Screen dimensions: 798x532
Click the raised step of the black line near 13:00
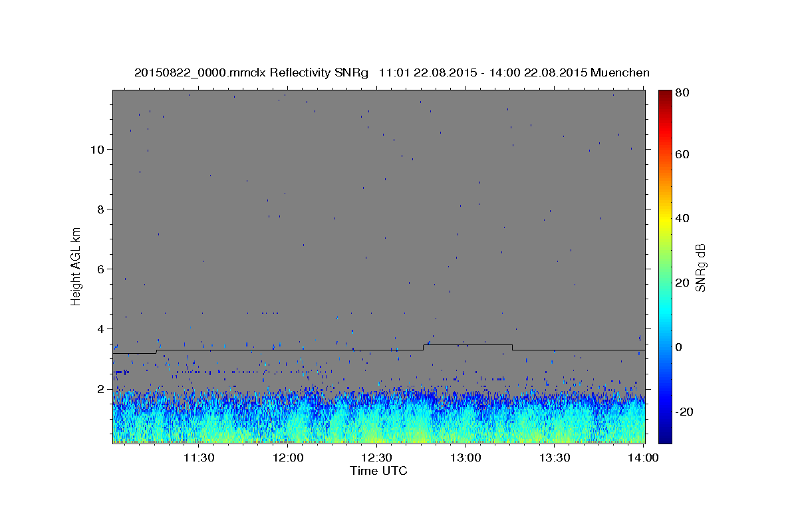pyautogui.click(x=468, y=344)
